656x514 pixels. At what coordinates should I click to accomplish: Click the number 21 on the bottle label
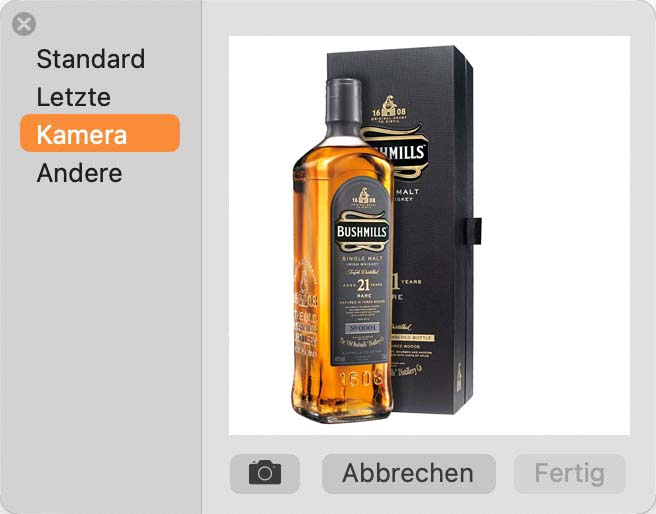point(364,285)
